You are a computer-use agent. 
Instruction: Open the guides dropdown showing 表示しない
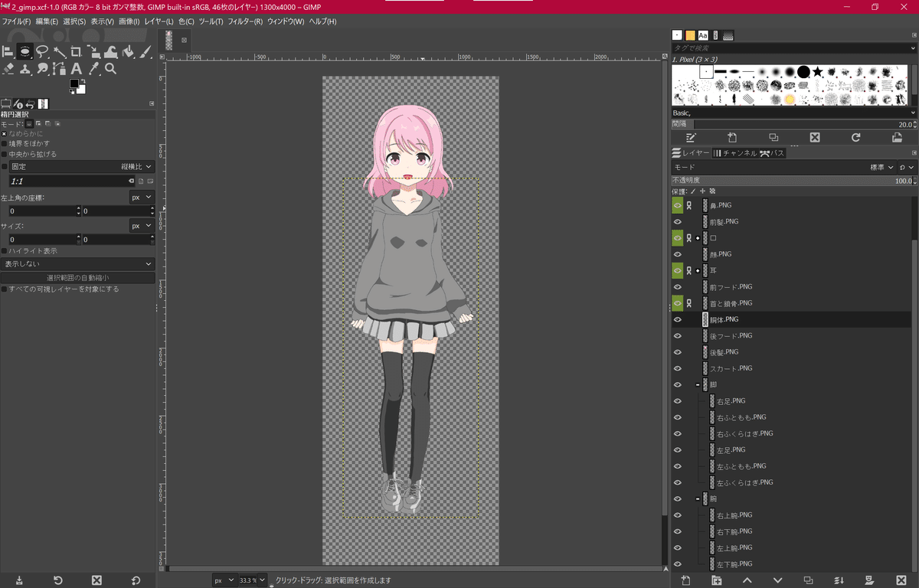pyautogui.click(x=77, y=264)
